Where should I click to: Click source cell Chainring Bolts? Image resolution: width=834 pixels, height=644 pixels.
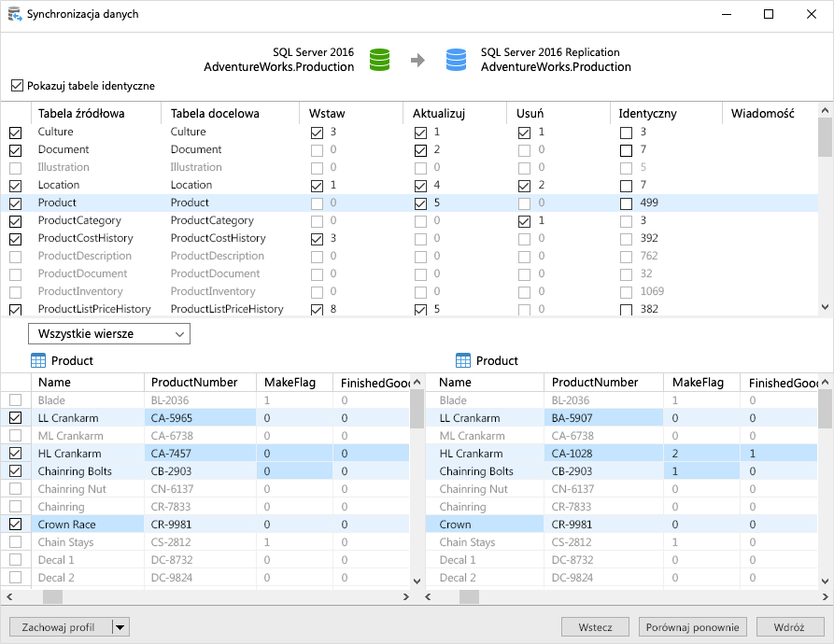(88, 471)
